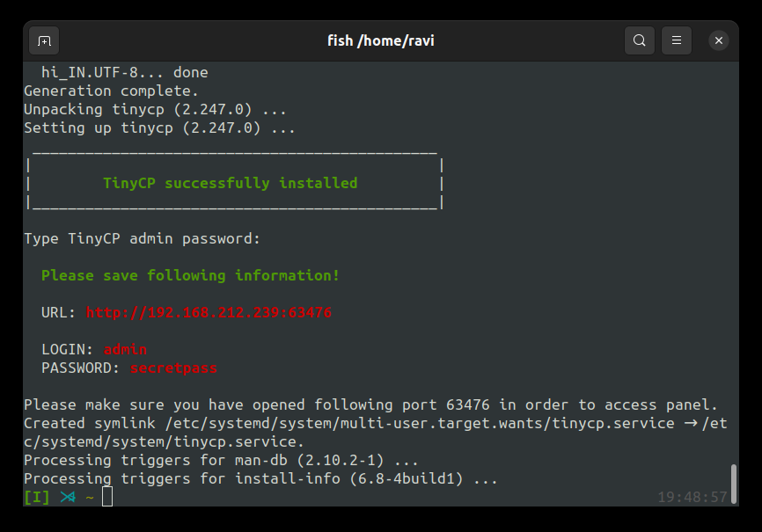This screenshot has width=762, height=532.
Task: Open the hamburger menu
Action: [677, 40]
